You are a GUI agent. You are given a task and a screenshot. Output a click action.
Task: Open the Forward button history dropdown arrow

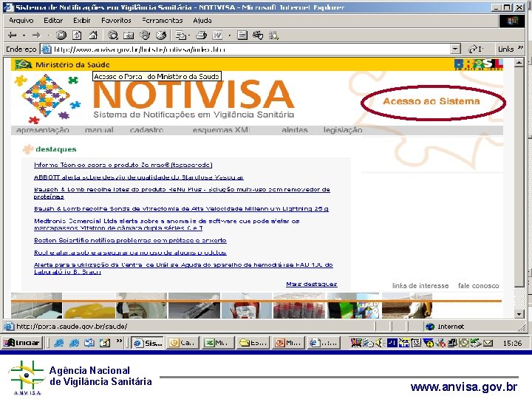coord(48,35)
